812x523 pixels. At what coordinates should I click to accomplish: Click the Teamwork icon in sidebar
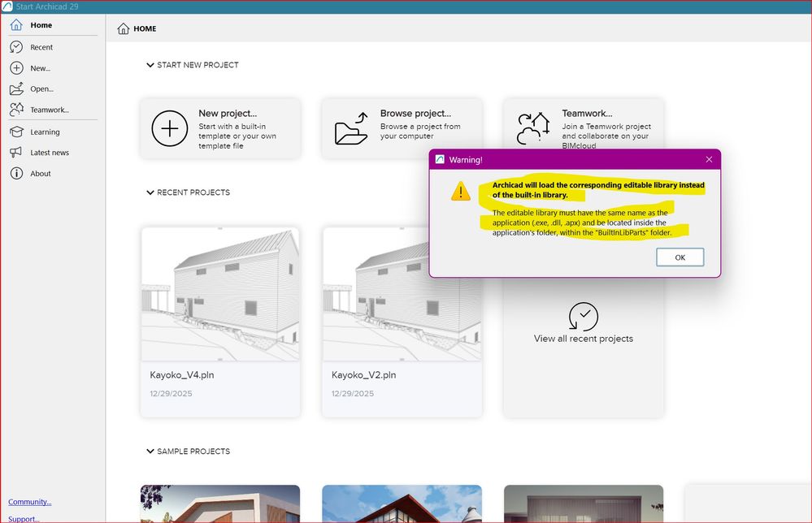(16, 109)
